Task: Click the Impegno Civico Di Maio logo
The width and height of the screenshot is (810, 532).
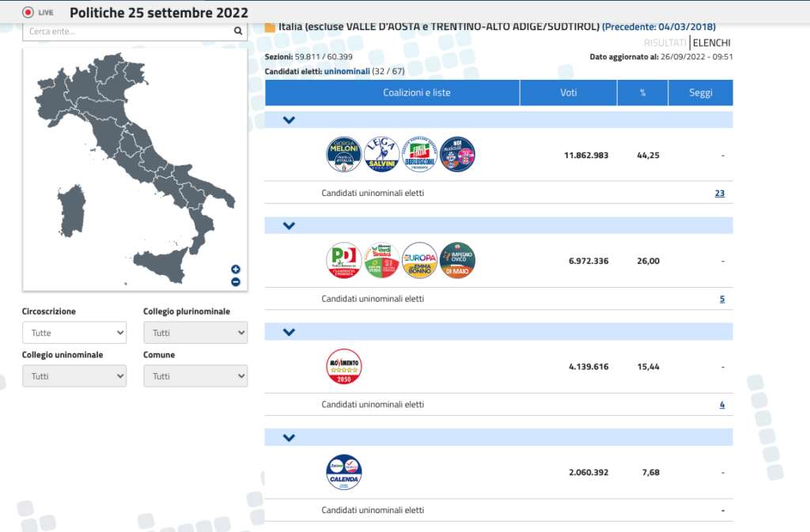Action: coord(458,260)
